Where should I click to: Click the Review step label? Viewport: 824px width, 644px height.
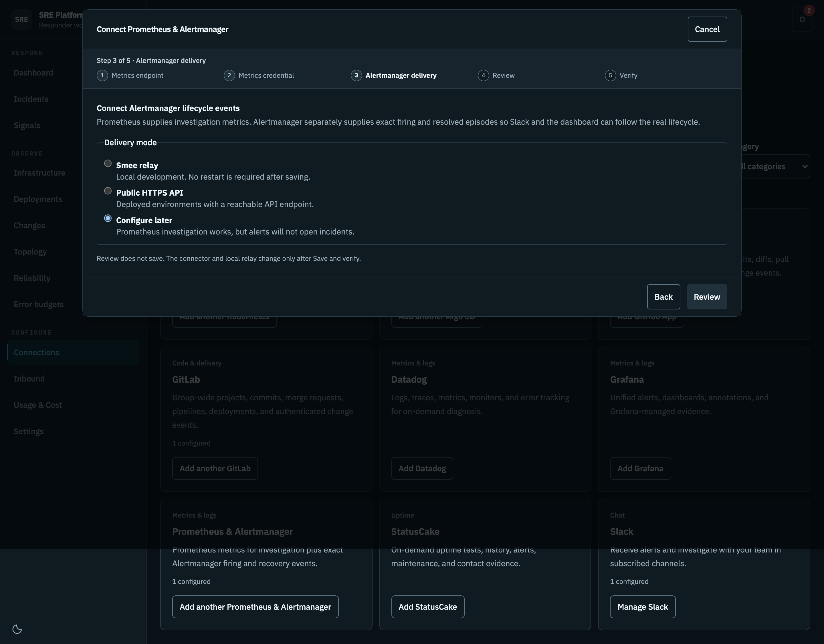(503, 75)
